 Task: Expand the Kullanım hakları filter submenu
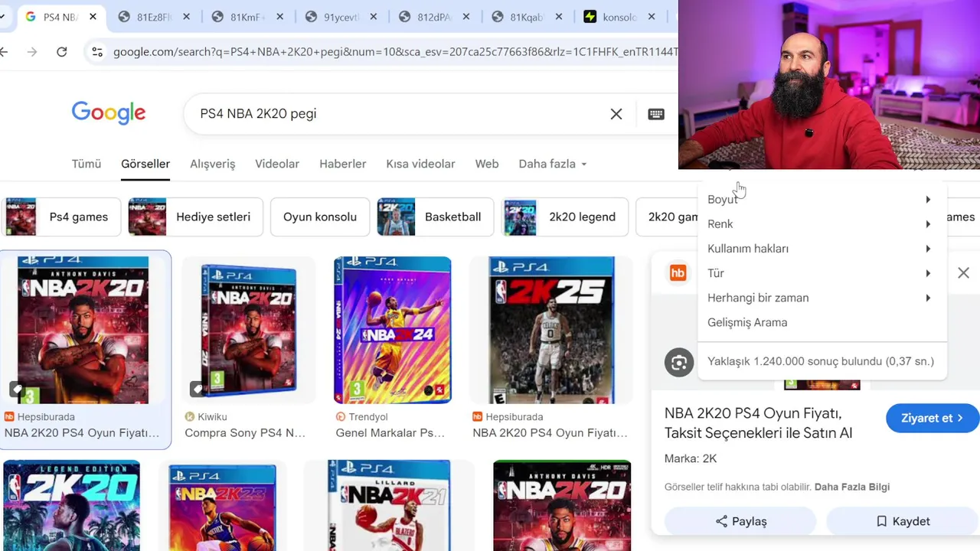822,249
